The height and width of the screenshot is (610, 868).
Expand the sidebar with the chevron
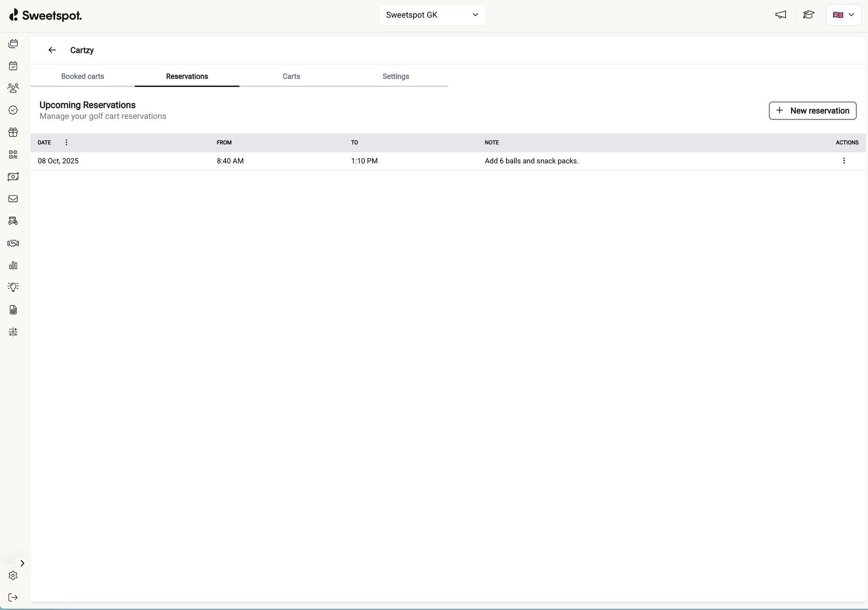pos(22,564)
